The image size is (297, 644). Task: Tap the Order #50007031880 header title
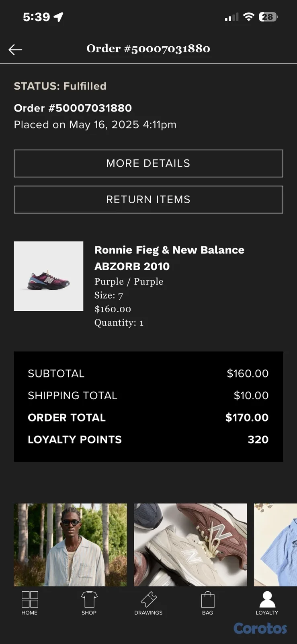148,49
